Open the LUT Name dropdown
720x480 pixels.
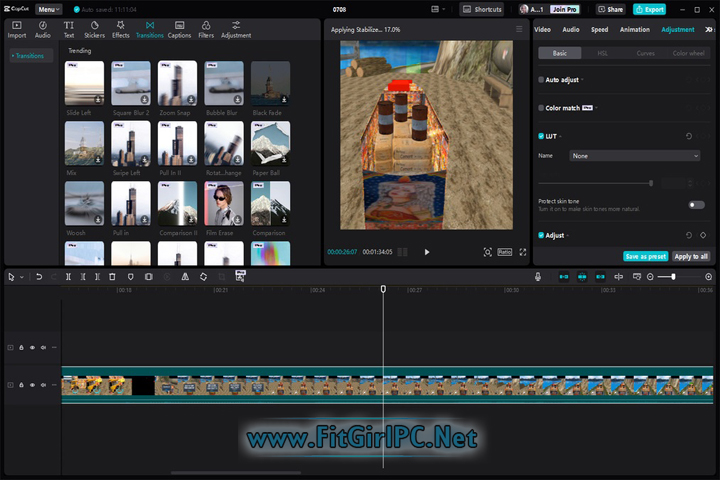(634, 156)
